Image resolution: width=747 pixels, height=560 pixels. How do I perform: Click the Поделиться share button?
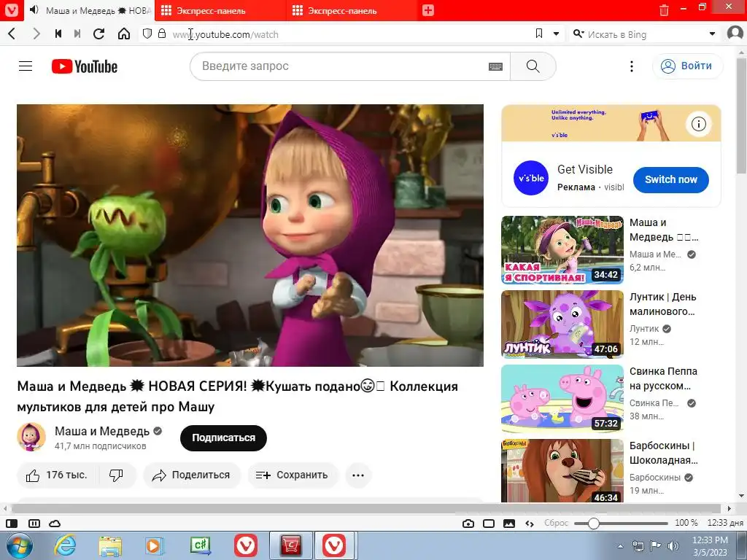click(x=192, y=475)
